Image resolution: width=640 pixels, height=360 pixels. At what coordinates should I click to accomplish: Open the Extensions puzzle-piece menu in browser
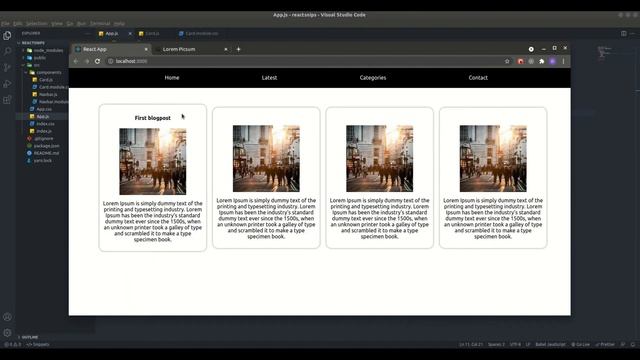point(542,61)
